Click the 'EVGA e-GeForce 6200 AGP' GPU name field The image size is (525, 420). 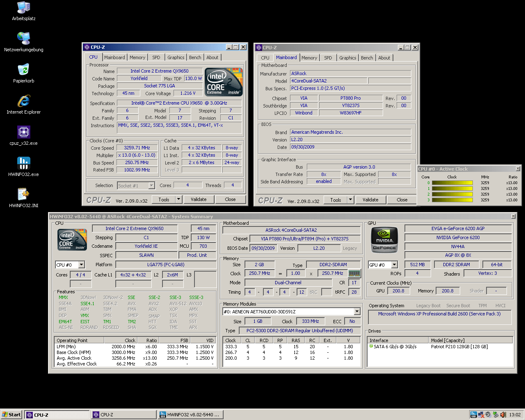458,228
